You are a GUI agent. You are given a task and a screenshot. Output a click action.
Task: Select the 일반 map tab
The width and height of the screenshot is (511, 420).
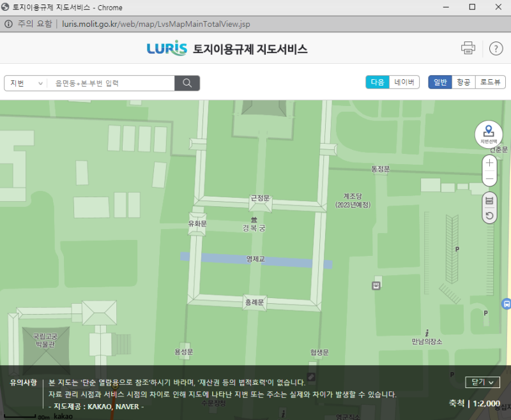(439, 82)
